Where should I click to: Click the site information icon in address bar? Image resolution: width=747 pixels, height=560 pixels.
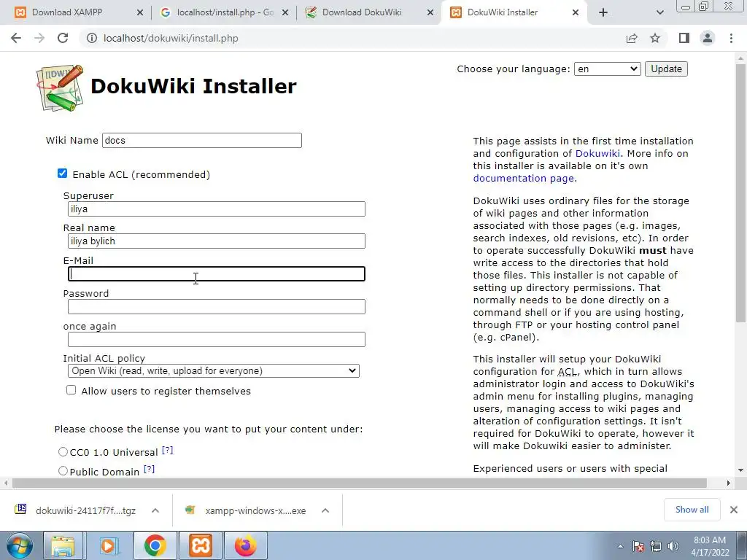[x=91, y=38]
